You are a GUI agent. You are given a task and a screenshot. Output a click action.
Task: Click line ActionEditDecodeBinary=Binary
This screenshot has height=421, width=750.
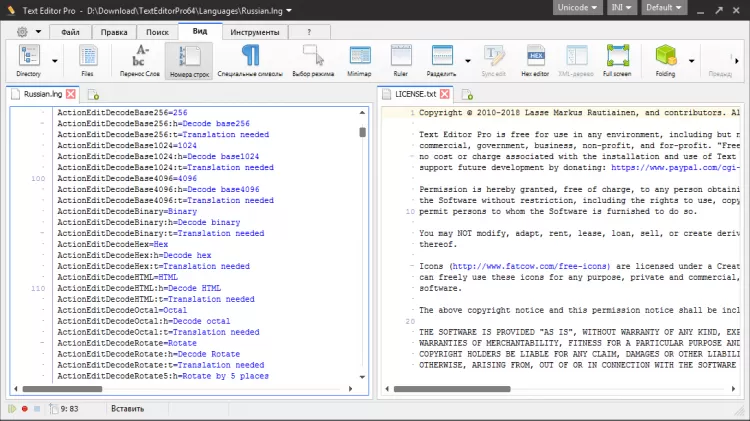click(x=127, y=211)
